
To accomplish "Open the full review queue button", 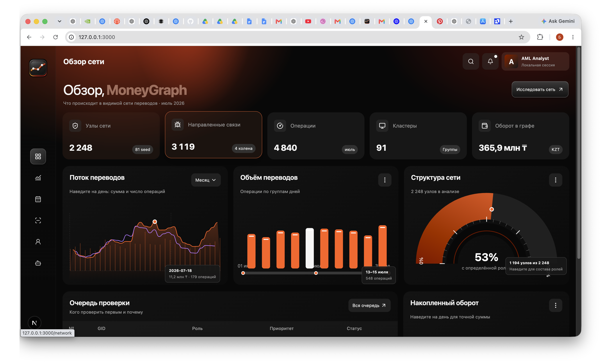I will 369,305.
